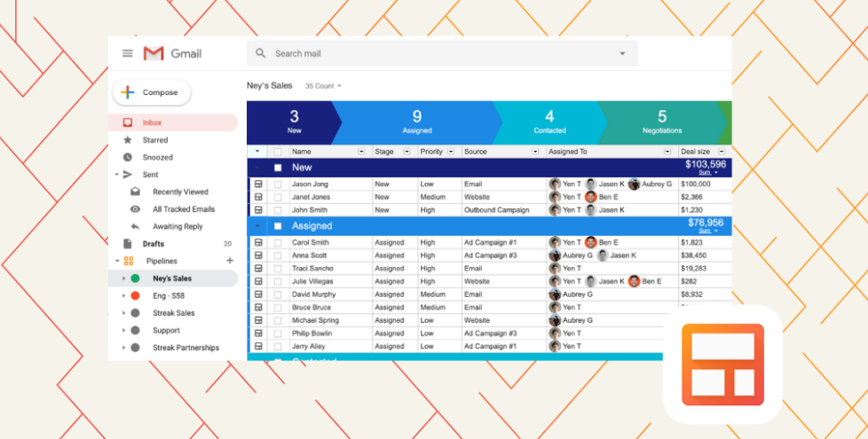Select Carol Smith row checkbox

coord(278,242)
